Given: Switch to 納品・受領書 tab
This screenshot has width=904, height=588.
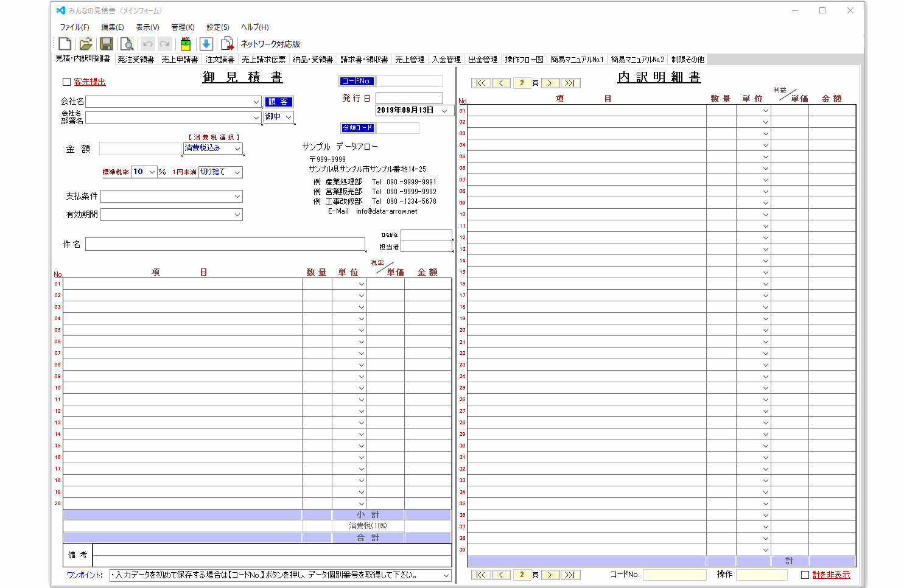Looking at the screenshot, I should pyautogui.click(x=313, y=60).
